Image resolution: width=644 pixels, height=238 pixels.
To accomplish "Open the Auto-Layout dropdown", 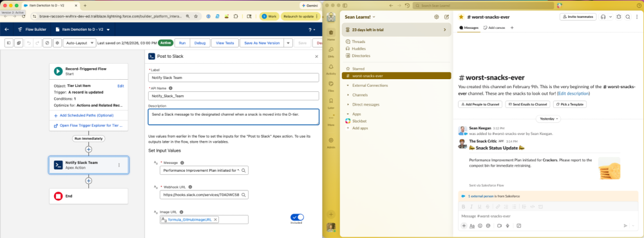I will point(80,42).
